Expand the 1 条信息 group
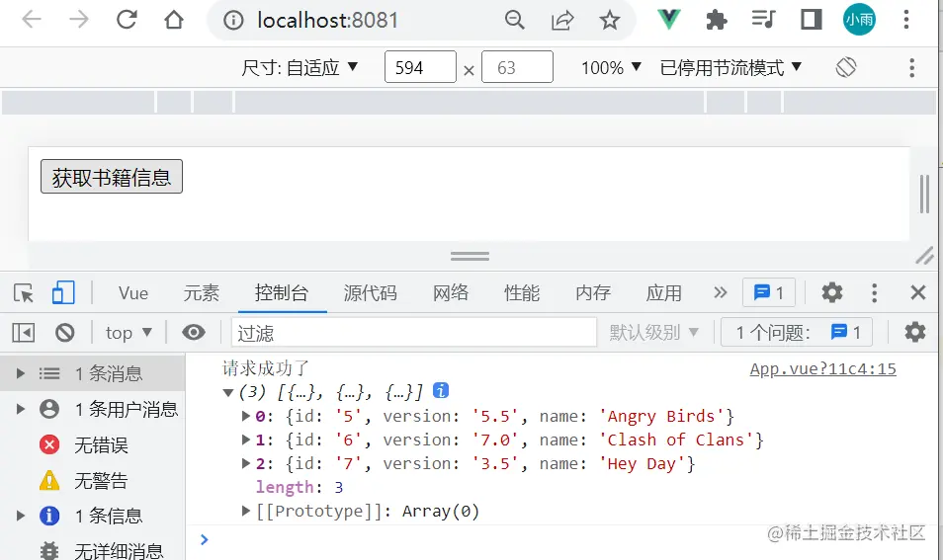The image size is (943, 560). 21,516
